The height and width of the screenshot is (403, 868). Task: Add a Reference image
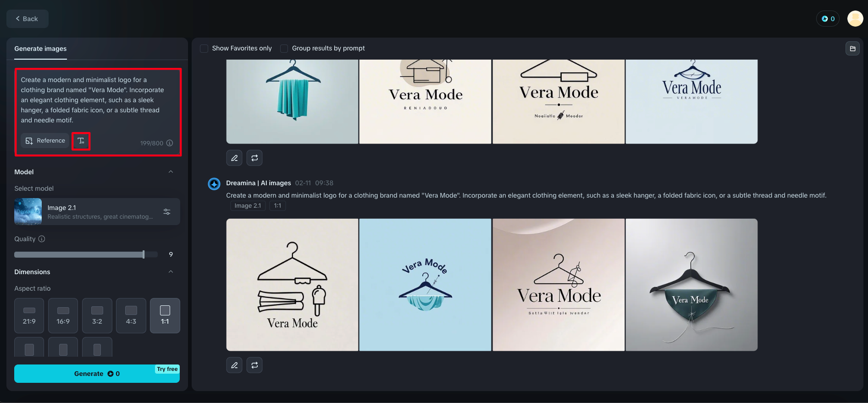45,141
